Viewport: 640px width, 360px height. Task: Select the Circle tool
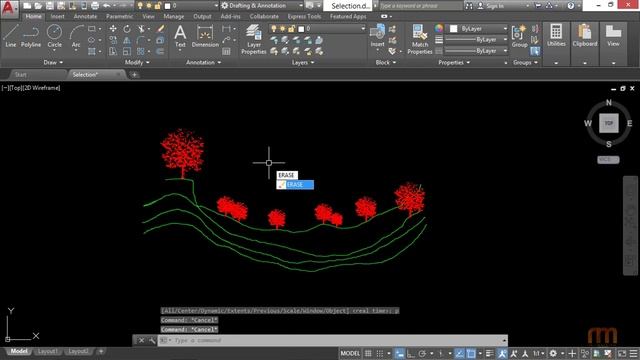(x=54, y=36)
